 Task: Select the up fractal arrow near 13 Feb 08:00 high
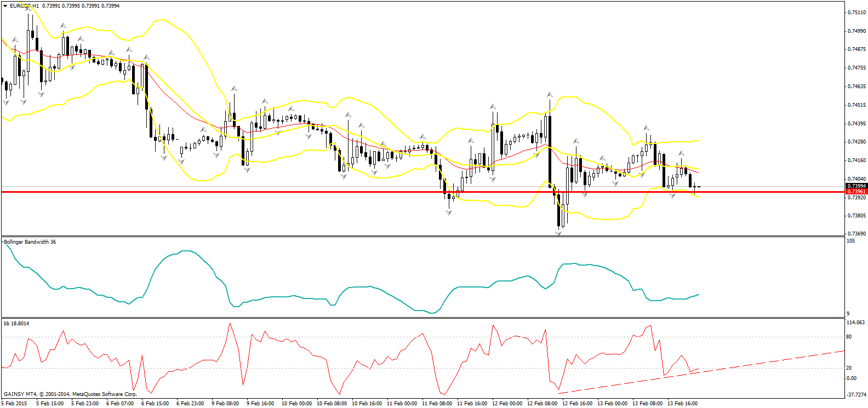(x=647, y=128)
